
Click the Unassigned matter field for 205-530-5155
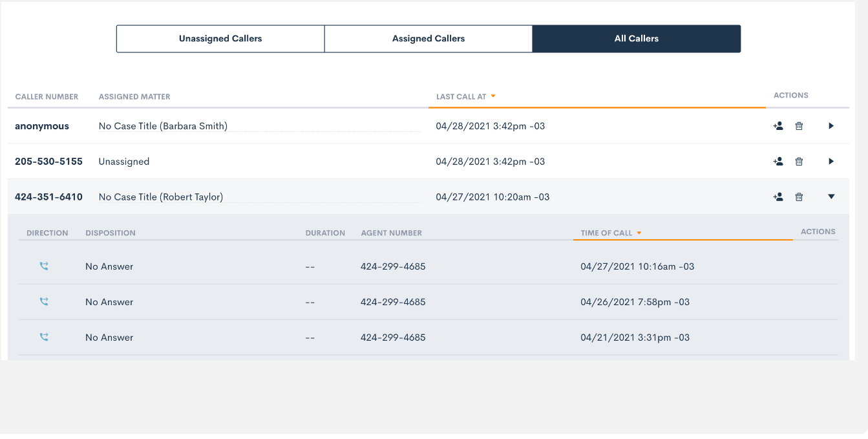pos(124,162)
